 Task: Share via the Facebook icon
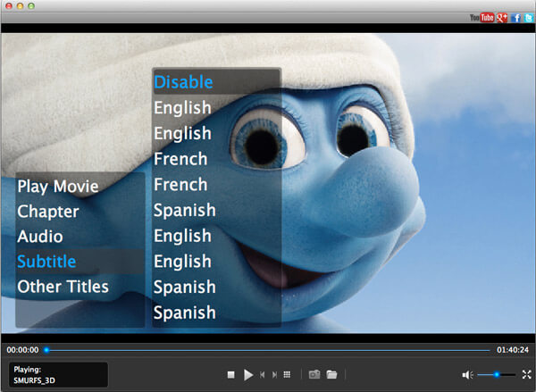(x=516, y=18)
